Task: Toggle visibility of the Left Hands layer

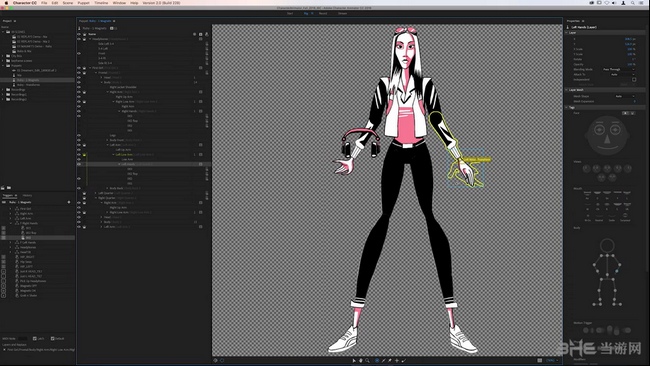Action: tap(79, 164)
